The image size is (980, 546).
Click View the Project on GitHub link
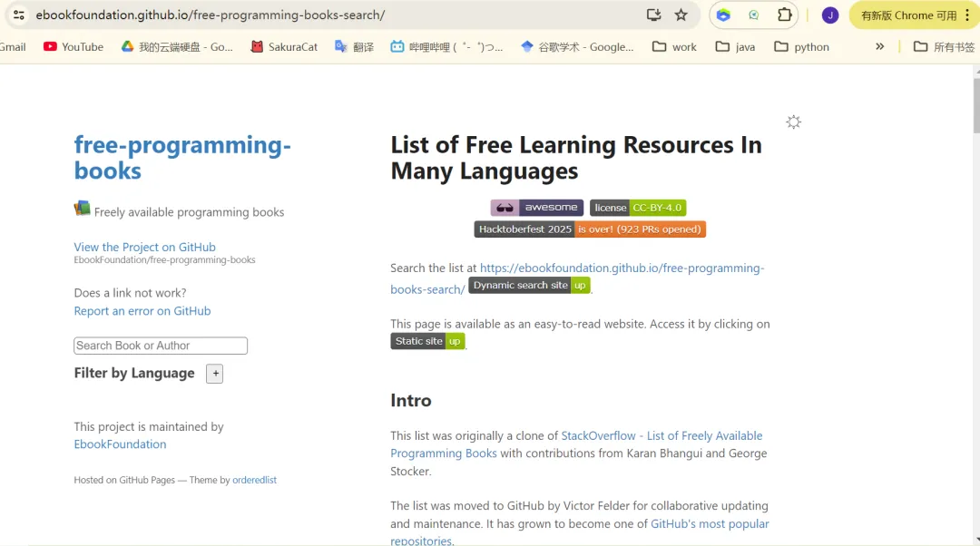[144, 247]
